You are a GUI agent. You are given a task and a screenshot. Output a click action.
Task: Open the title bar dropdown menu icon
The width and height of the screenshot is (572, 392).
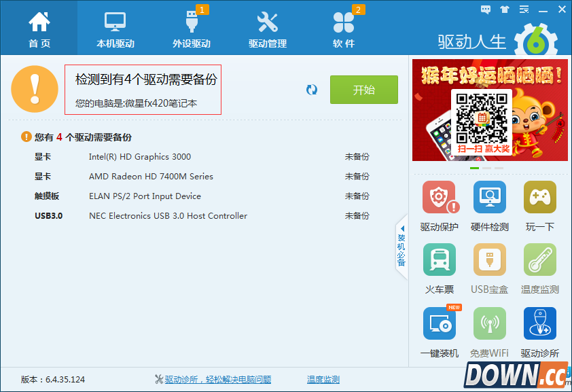point(524,10)
